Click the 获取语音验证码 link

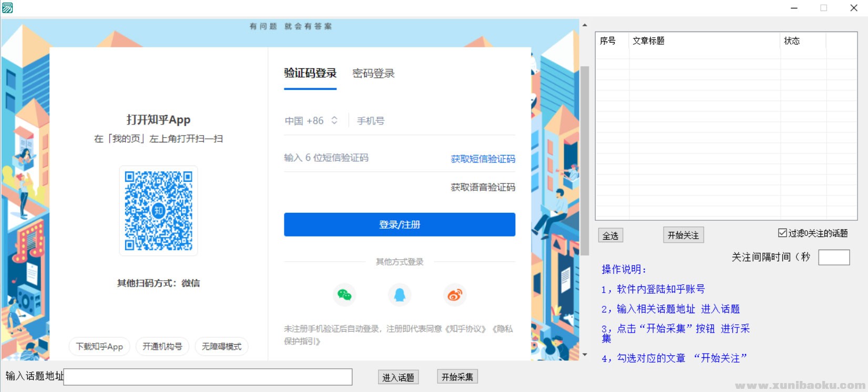point(483,187)
